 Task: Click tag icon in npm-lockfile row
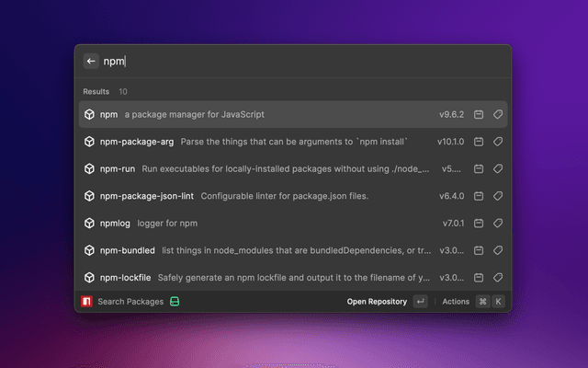click(x=498, y=278)
